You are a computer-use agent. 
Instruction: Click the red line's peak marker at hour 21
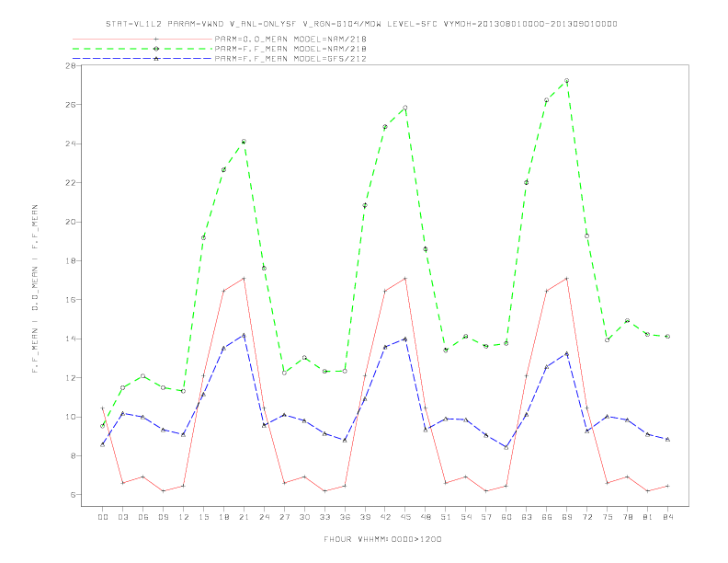pos(244,279)
